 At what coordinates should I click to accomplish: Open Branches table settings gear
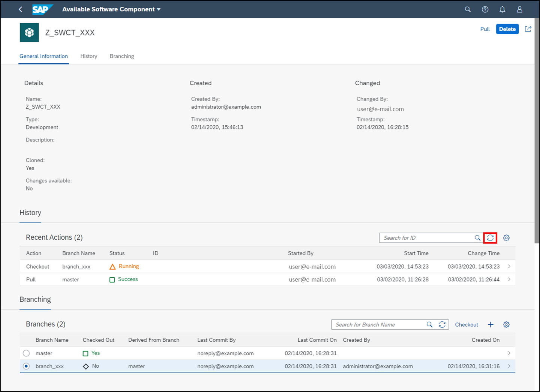506,324
